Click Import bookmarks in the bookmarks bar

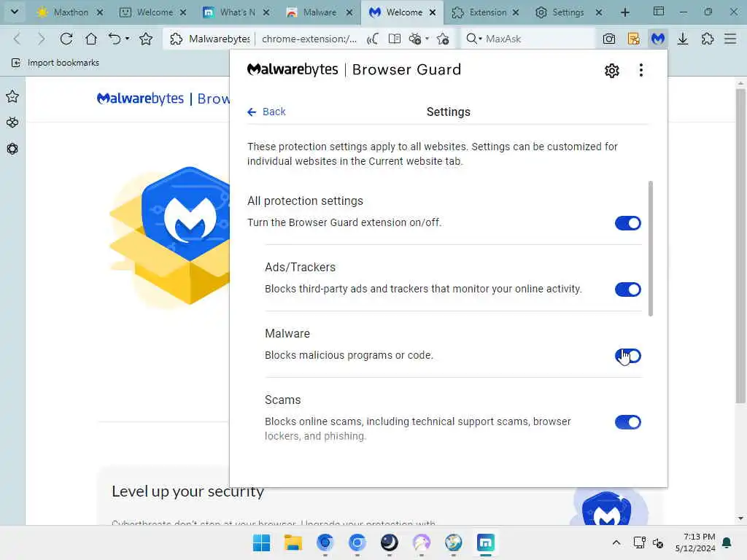click(x=55, y=63)
